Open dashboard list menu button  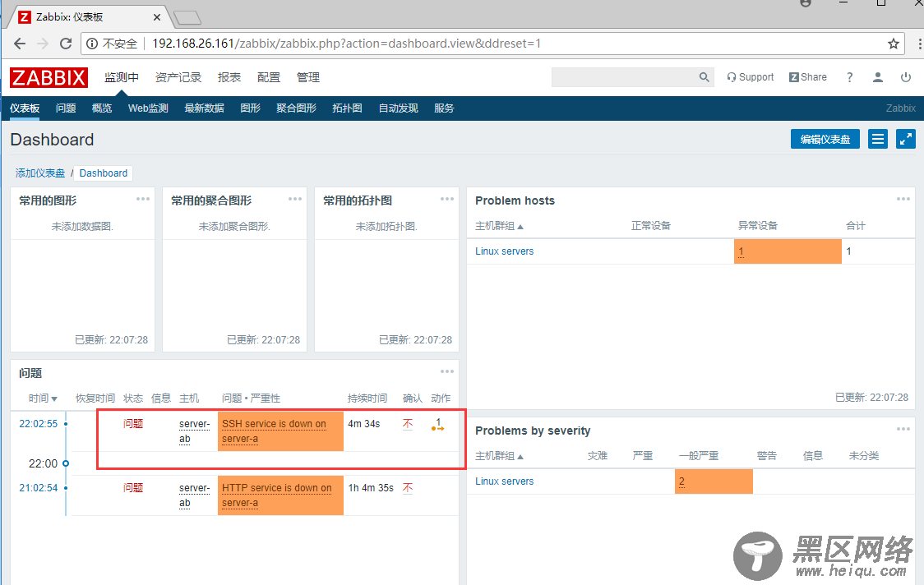click(x=877, y=139)
